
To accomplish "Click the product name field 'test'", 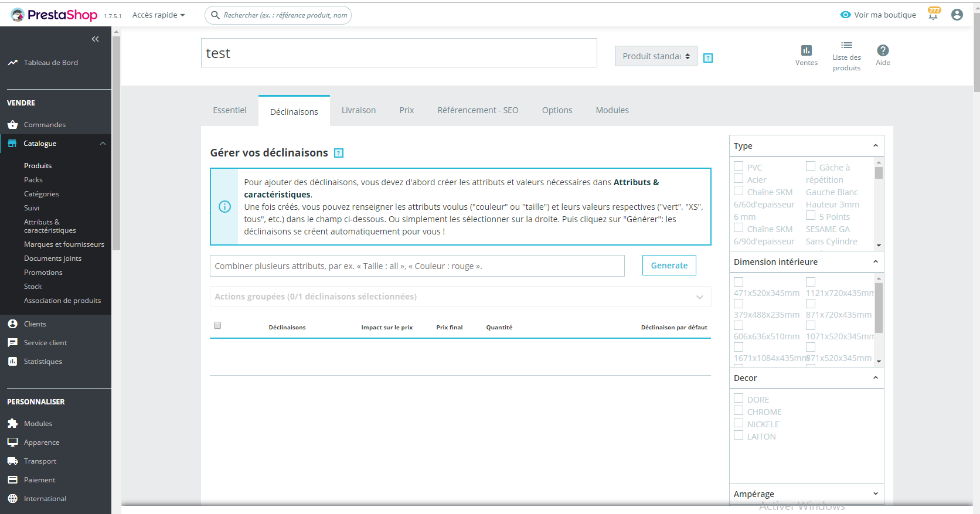I will point(399,53).
